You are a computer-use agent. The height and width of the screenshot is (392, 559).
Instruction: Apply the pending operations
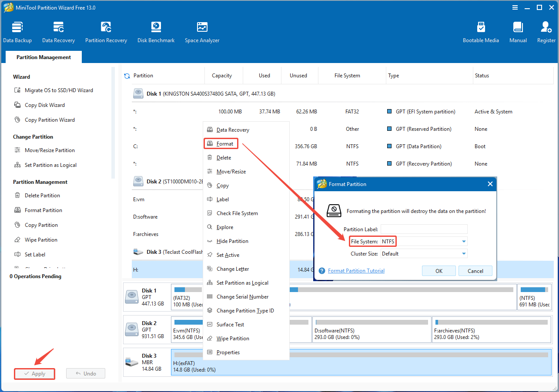[x=34, y=373]
